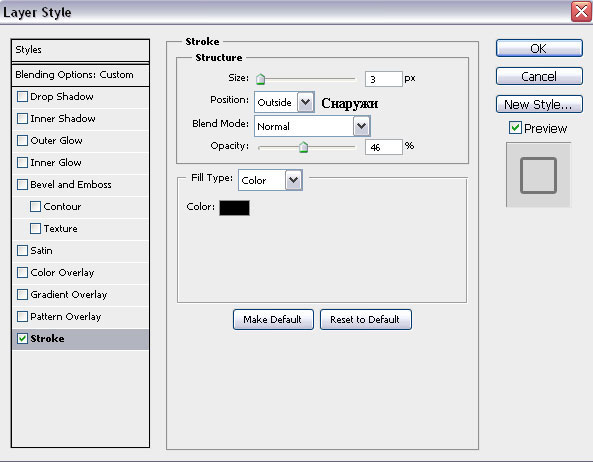The width and height of the screenshot is (593, 462).
Task: Open the Inner Shadow settings label
Action: tap(63, 119)
